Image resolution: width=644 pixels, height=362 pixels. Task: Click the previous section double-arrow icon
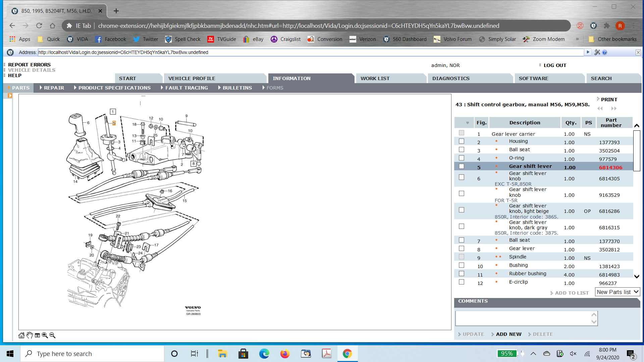[x=600, y=108]
